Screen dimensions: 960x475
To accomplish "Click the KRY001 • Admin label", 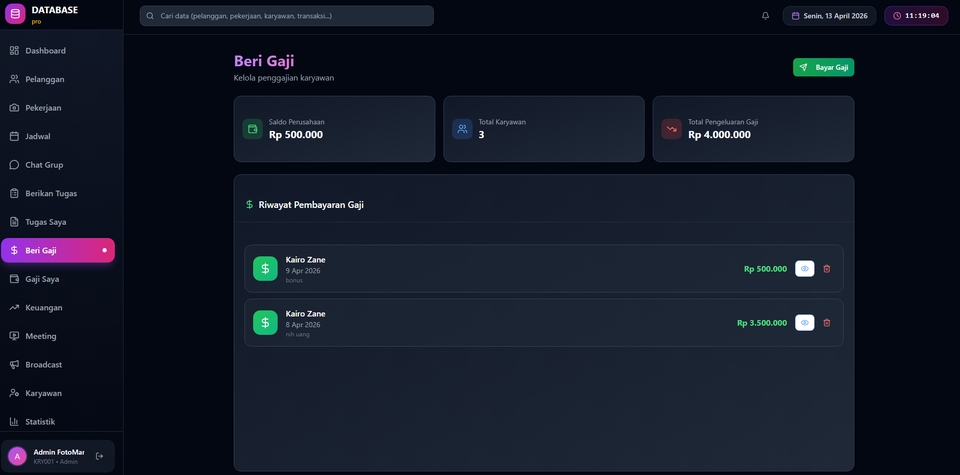I will (56, 462).
